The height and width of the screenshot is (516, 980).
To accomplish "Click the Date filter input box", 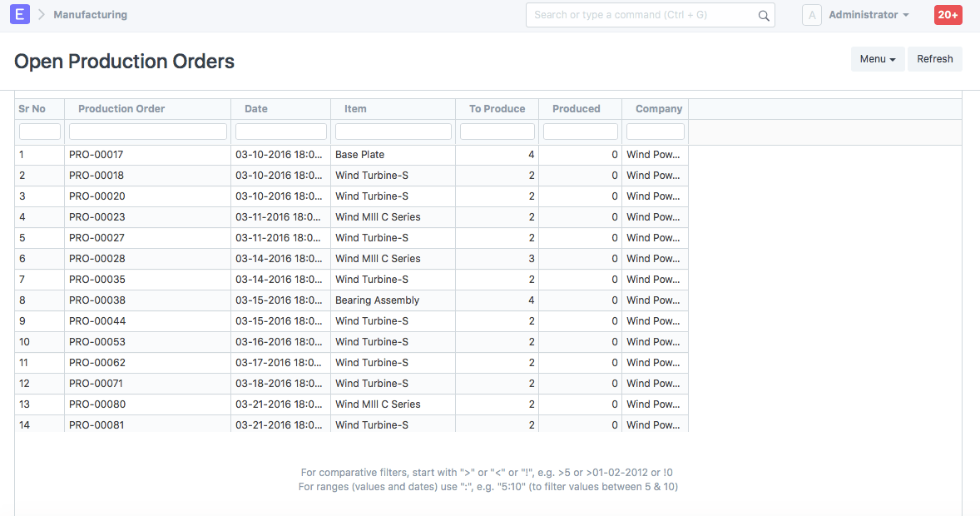I will pyautogui.click(x=280, y=131).
